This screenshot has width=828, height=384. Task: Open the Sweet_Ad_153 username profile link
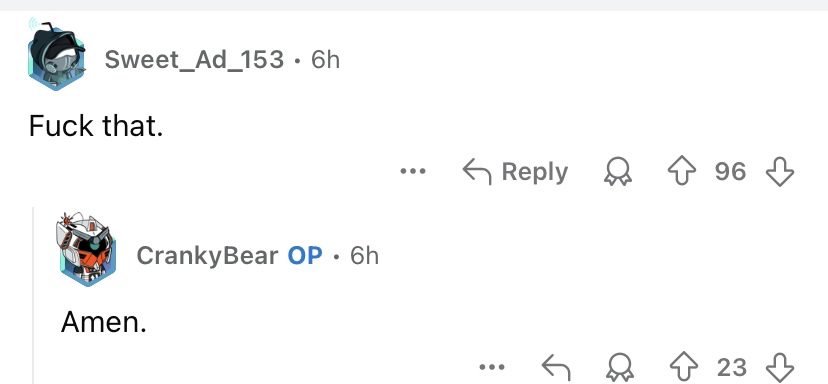pyautogui.click(x=194, y=59)
